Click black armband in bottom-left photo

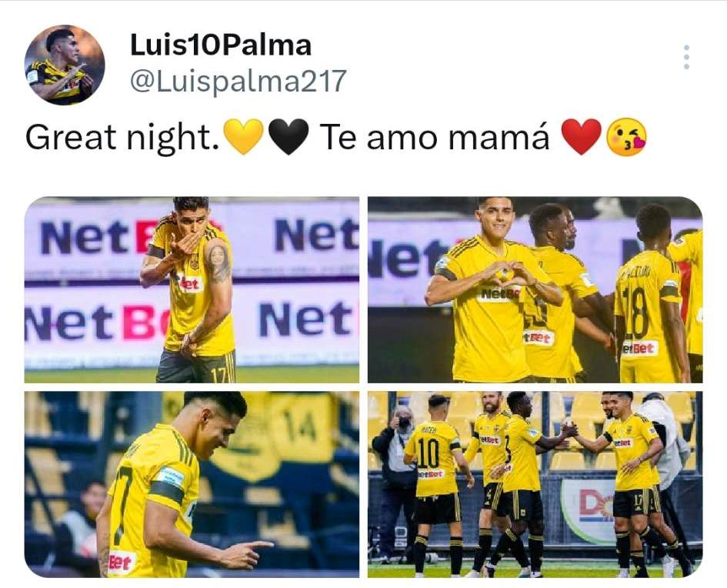click(x=167, y=492)
